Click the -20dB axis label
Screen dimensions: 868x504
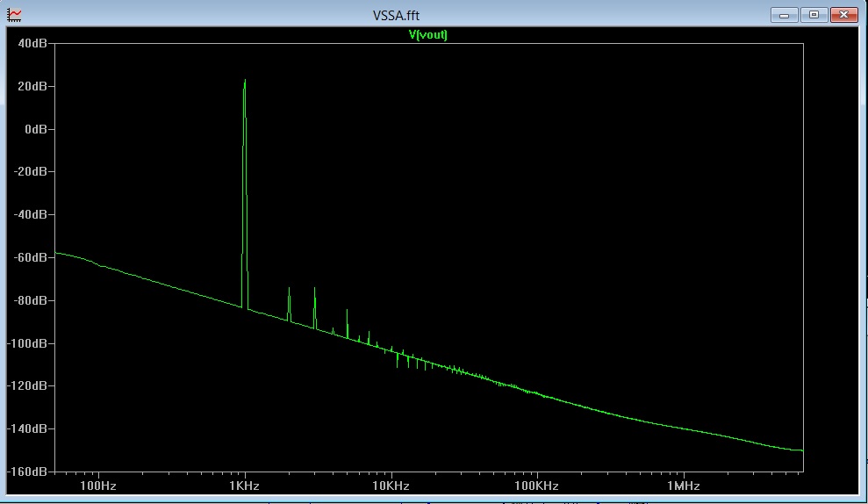click(31, 172)
